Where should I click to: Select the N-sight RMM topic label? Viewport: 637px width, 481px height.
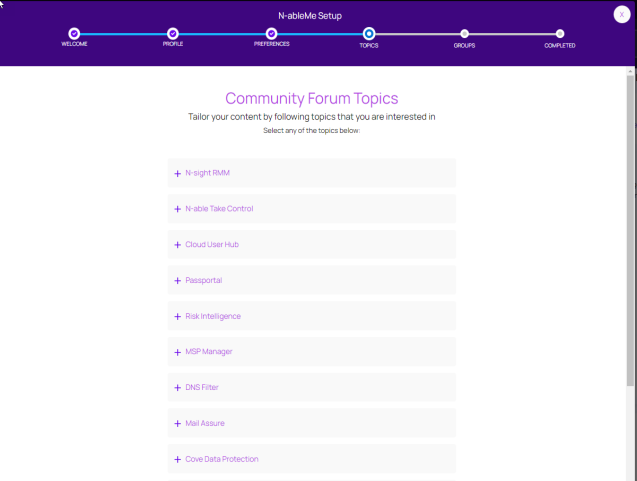click(x=209, y=173)
